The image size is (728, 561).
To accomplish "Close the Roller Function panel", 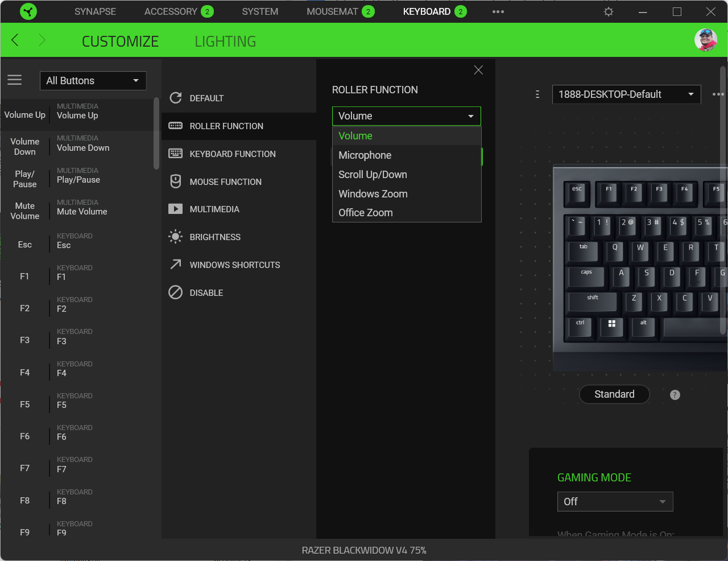I will (x=478, y=70).
